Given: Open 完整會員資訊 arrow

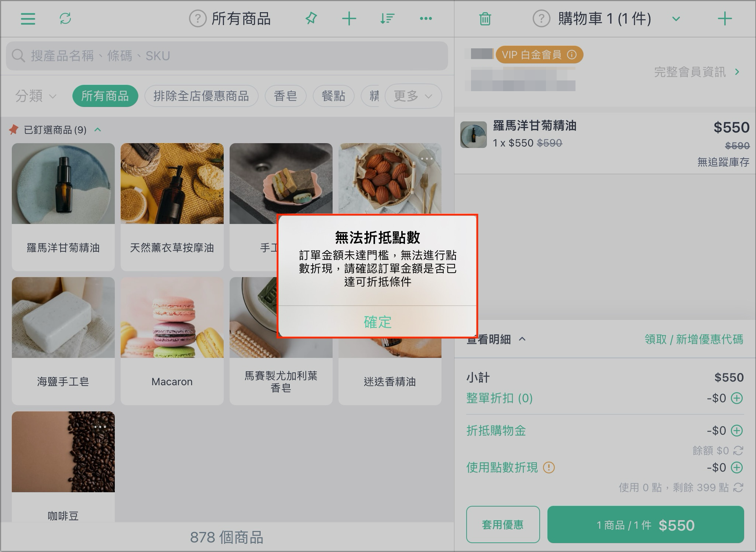Looking at the screenshot, I should coord(737,72).
